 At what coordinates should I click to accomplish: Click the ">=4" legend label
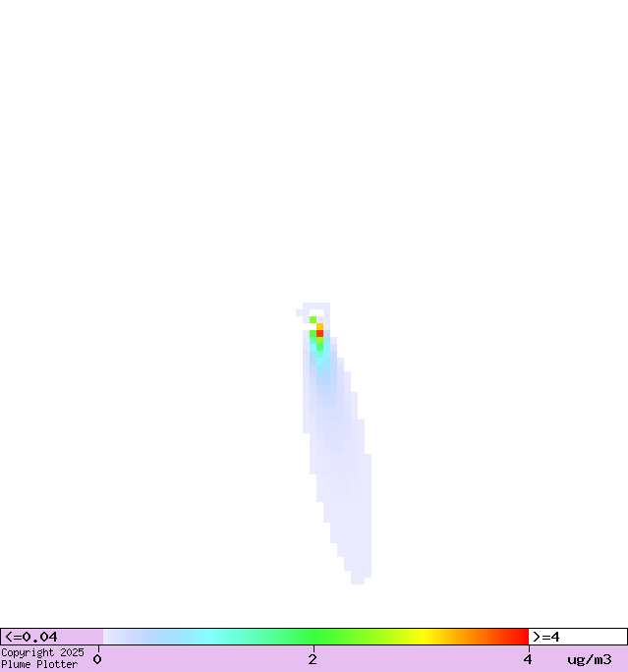click(546, 637)
